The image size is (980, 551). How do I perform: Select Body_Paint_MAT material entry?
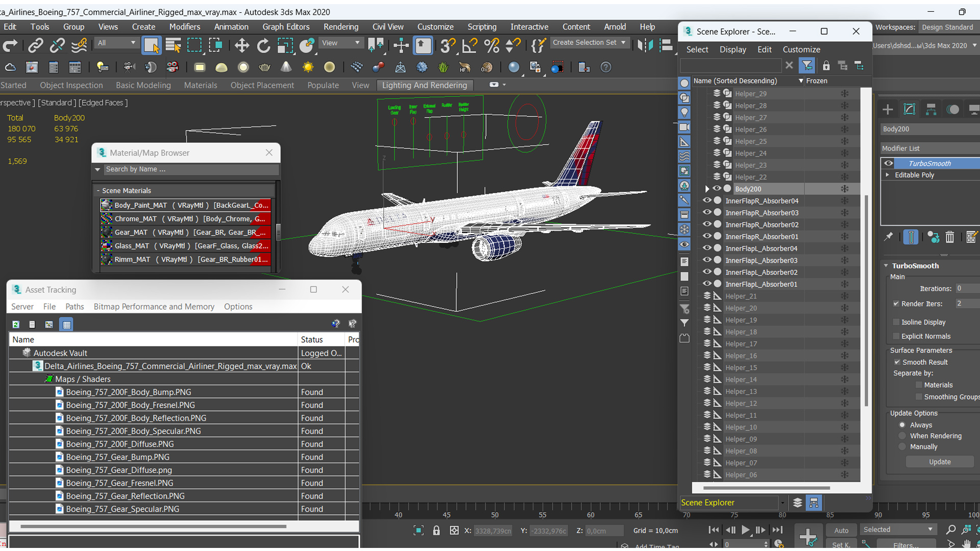[185, 205]
